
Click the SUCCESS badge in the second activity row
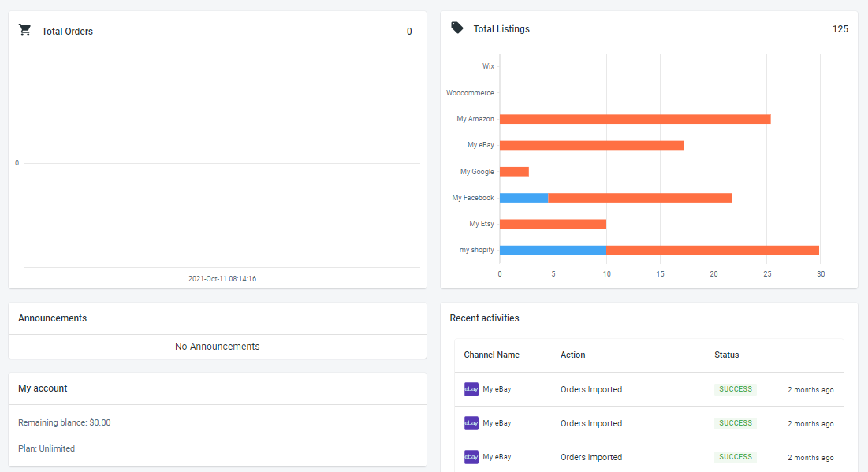point(735,423)
